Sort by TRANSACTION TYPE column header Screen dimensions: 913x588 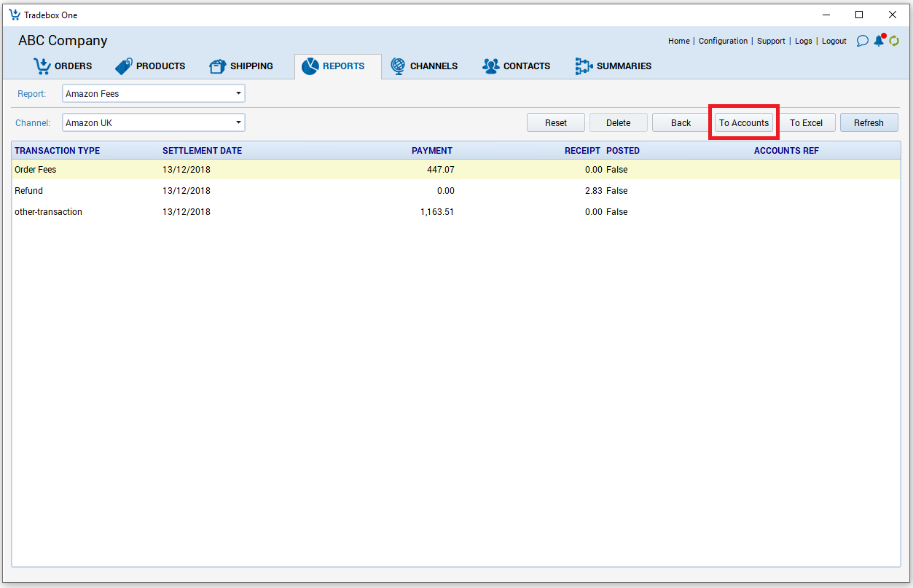(x=58, y=151)
